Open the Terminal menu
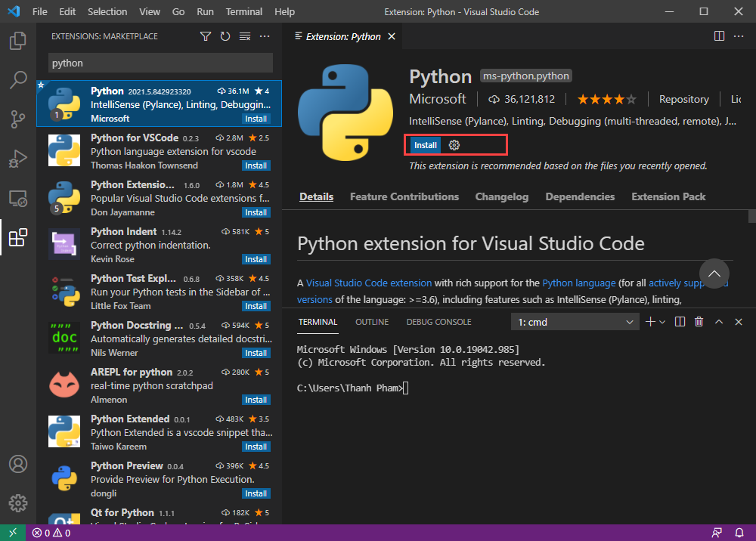Viewport: 756px width, 541px height. click(244, 11)
